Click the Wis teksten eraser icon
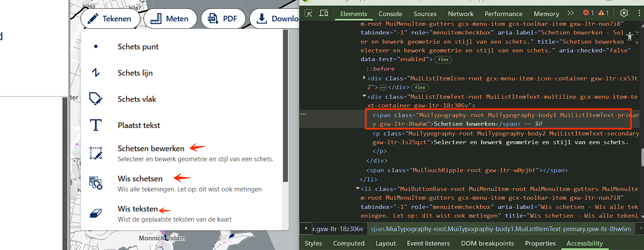 pos(96,213)
